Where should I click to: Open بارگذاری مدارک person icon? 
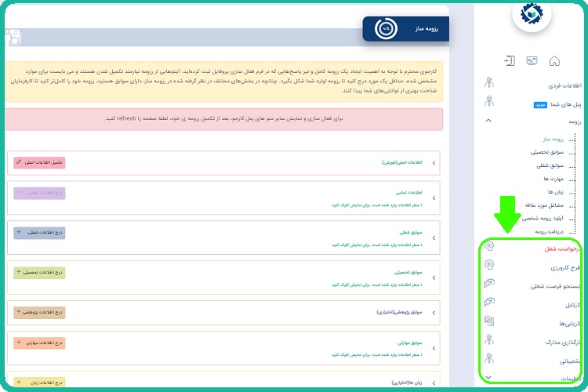pyautogui.click(x=489, y=339)
